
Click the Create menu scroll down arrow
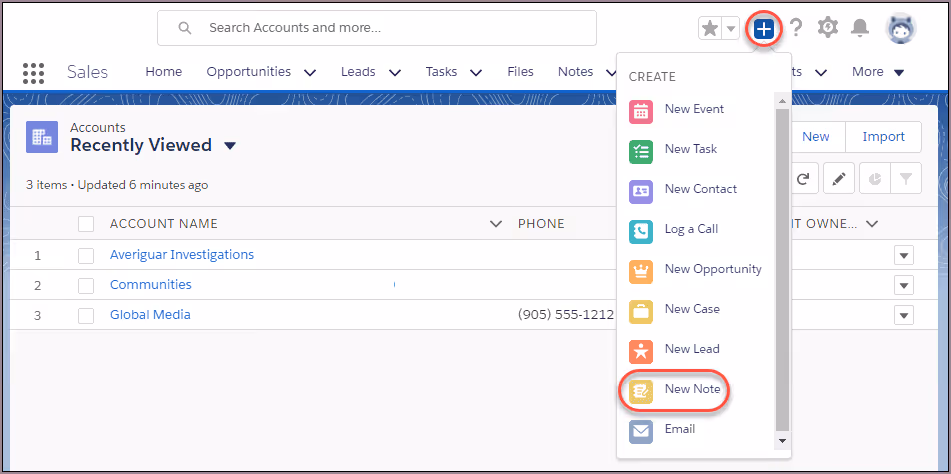pos(782,441)
